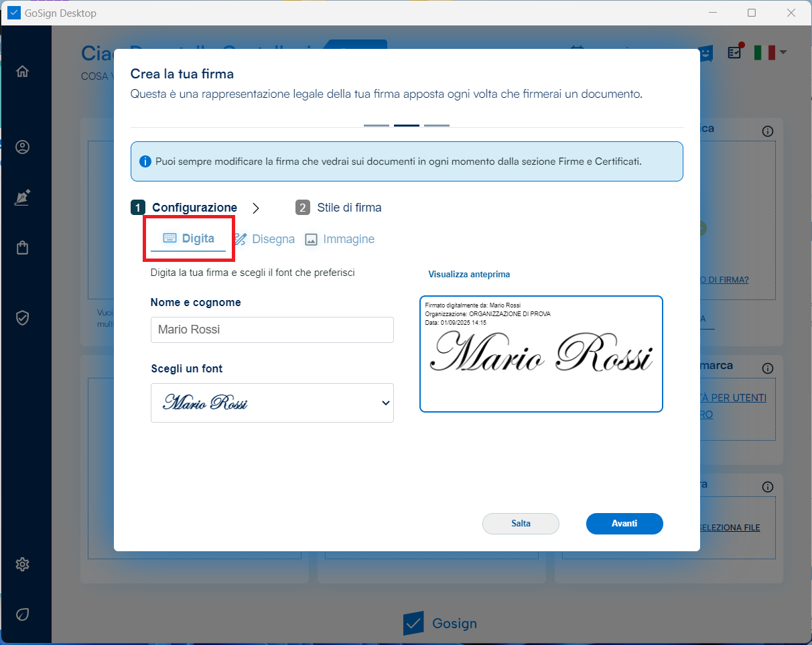The height and width of the screenshot is (645, 812).
Task: Open the shield verification sidebar icon
Action: tap(23, 317)
